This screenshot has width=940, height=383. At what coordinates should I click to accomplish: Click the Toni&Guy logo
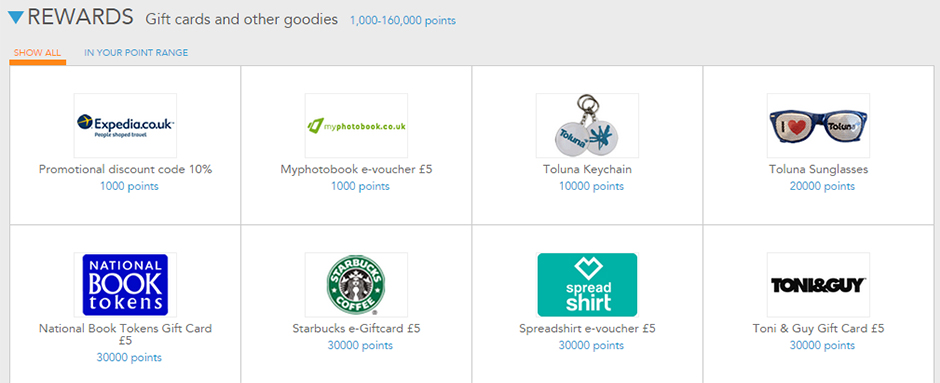[x=818, y=285]
